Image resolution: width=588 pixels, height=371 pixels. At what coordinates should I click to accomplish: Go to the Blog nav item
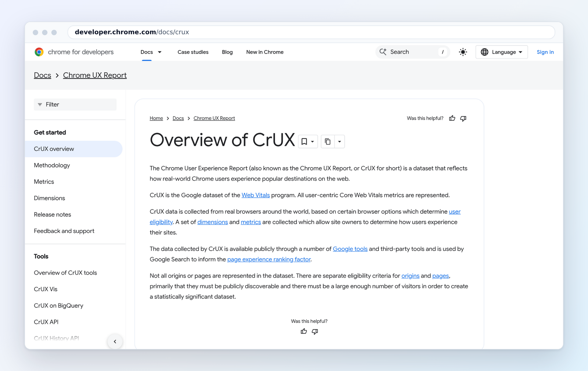227,52
